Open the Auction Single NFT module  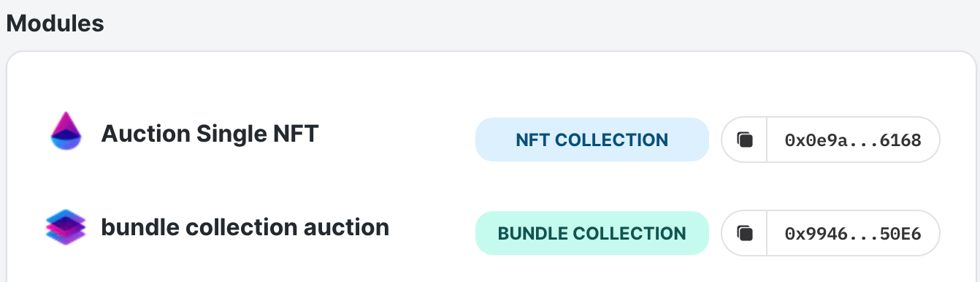pyautogui.click(x=210, y=134)
